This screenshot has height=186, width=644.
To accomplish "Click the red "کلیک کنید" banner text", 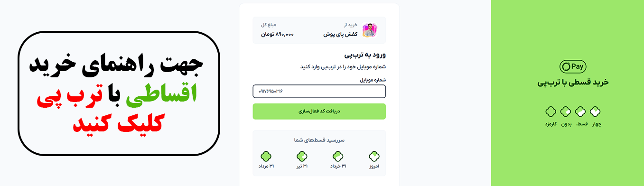I will coord(119,124).
